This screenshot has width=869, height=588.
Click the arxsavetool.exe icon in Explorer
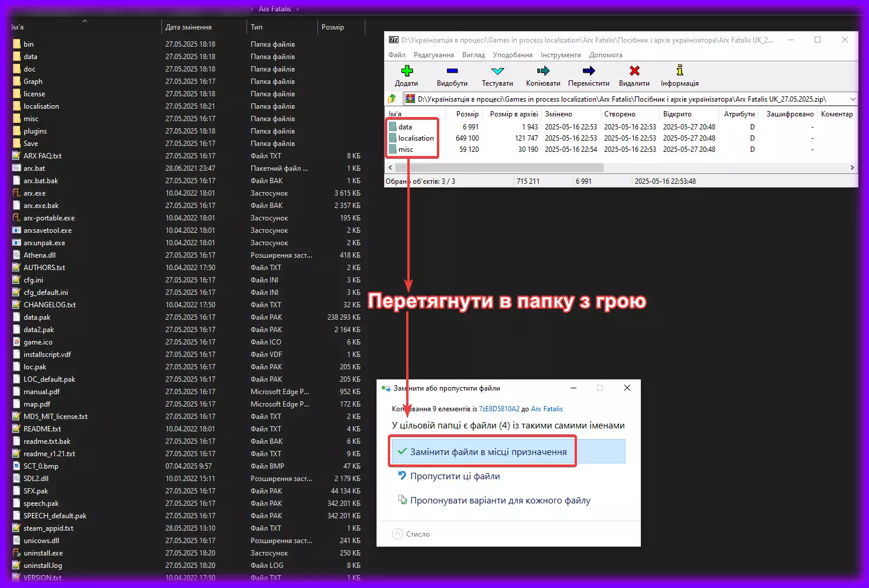17,230
